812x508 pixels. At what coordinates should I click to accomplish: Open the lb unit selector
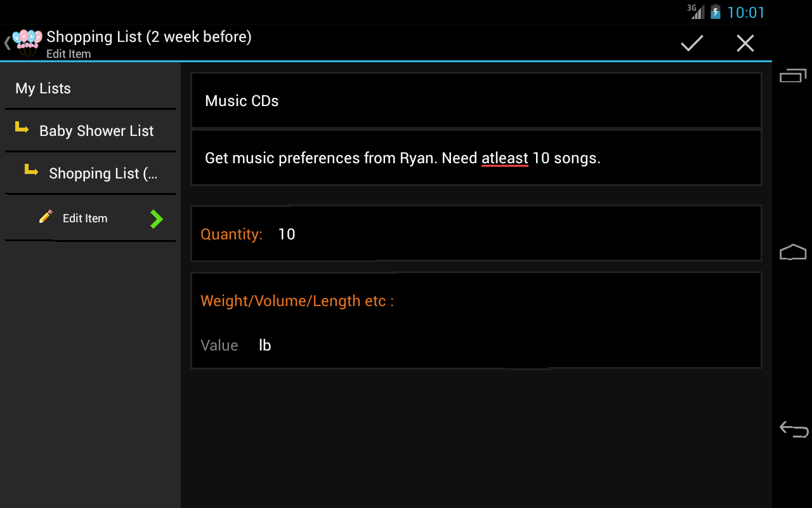click(x=265, y=345)
